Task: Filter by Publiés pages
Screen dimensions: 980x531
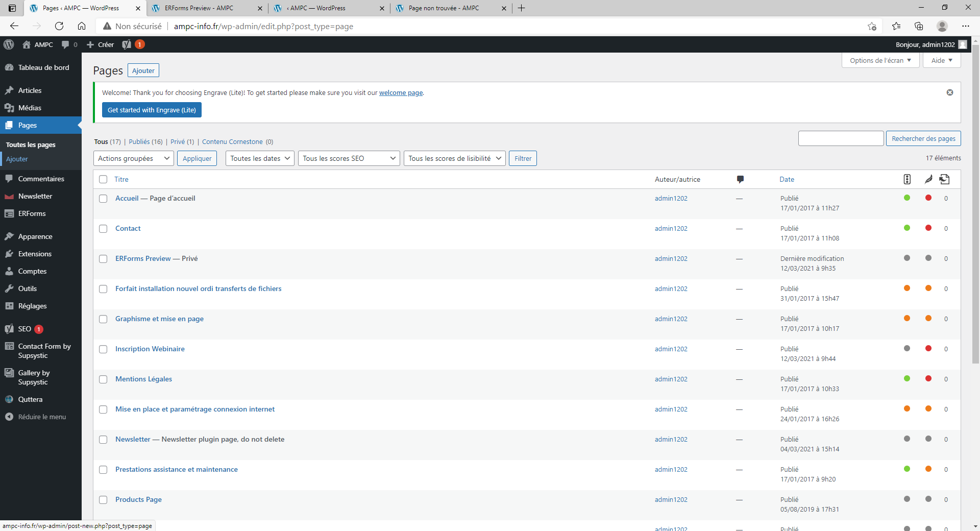Action: click(x=145, y=142)
